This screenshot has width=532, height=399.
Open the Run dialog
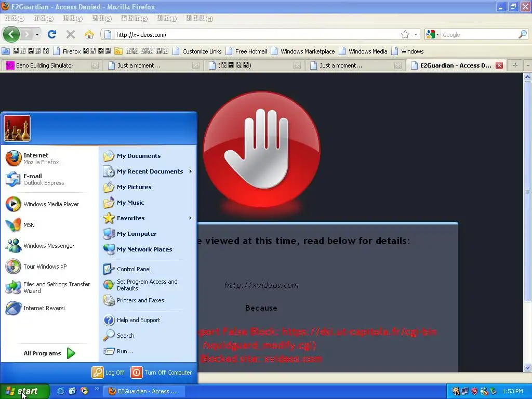pos(148,351)
